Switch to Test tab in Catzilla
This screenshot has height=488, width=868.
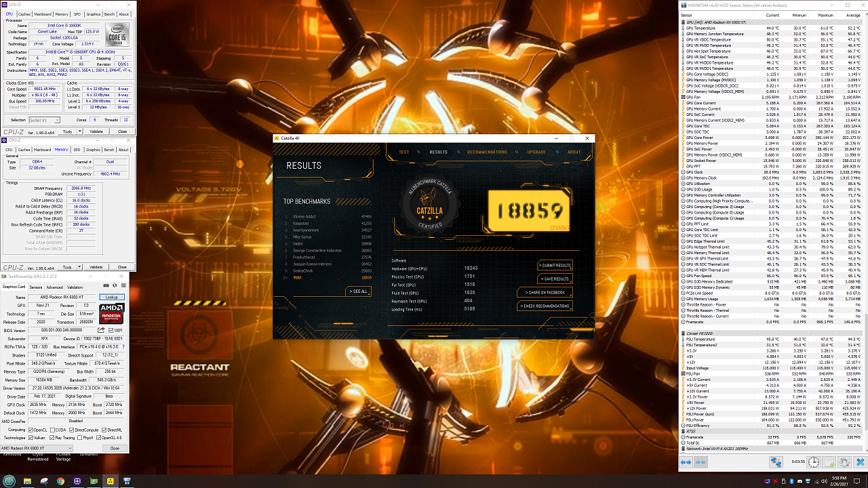[404, 152]
